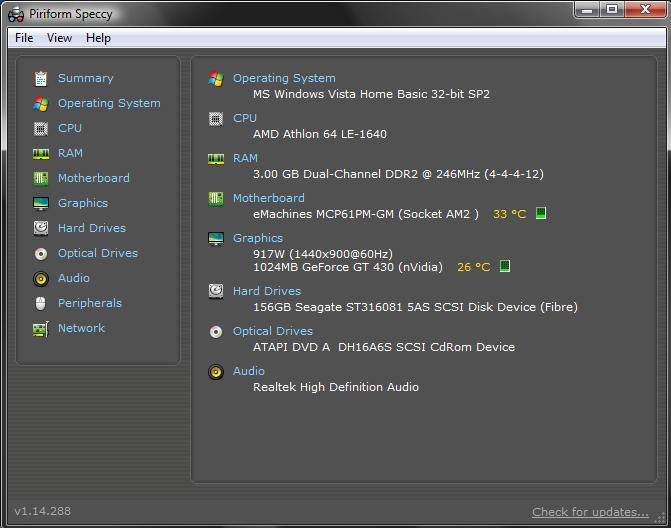
Task: Click the Operating System Windows flag sidebar icon
Action: 41,104
